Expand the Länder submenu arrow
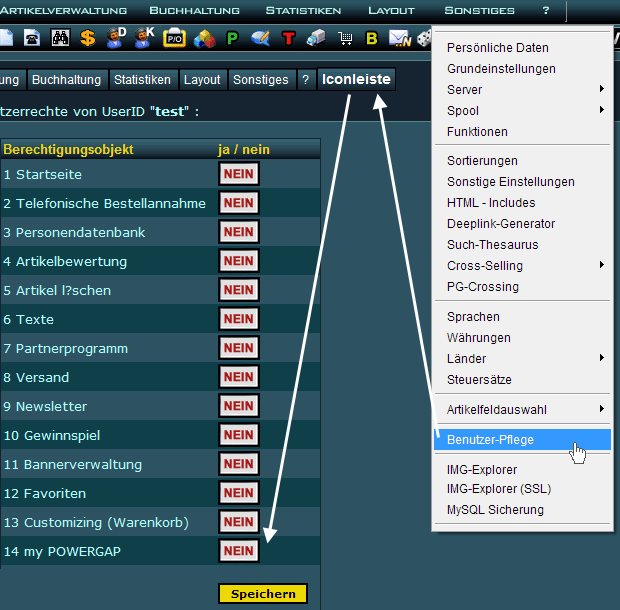This screenshot has width=620, height=610. pyautogui.click(x=602, y=358)
